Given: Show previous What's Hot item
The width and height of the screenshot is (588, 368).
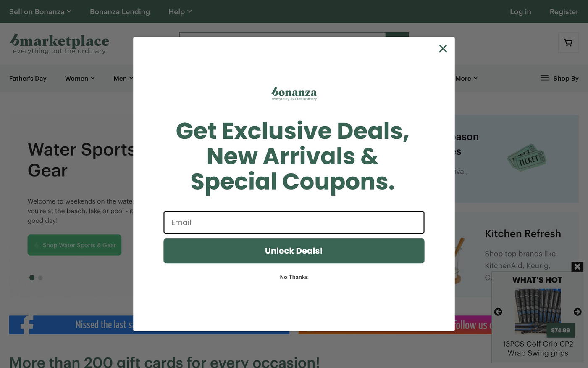Looking at the screenshot, I should pos(498,312).
